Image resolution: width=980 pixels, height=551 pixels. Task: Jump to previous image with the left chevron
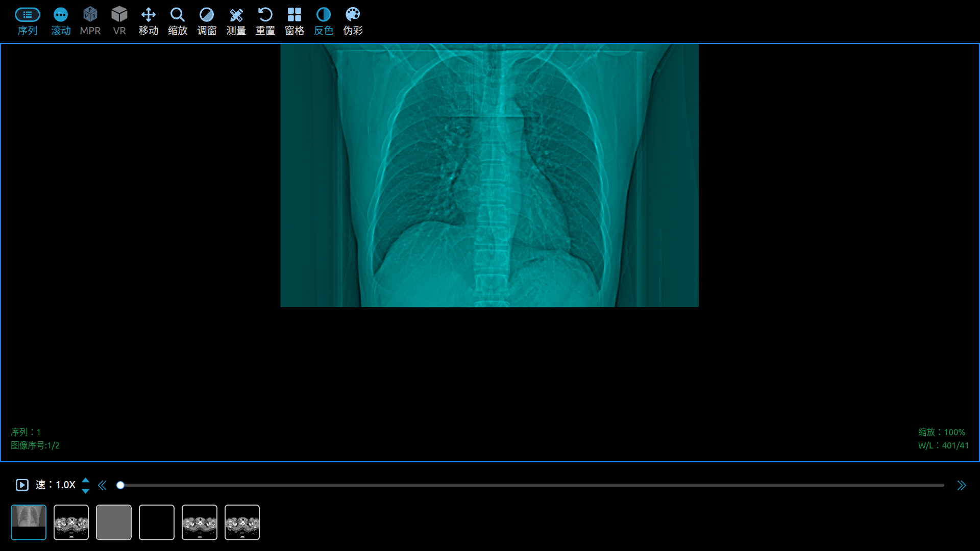(102, 485)
